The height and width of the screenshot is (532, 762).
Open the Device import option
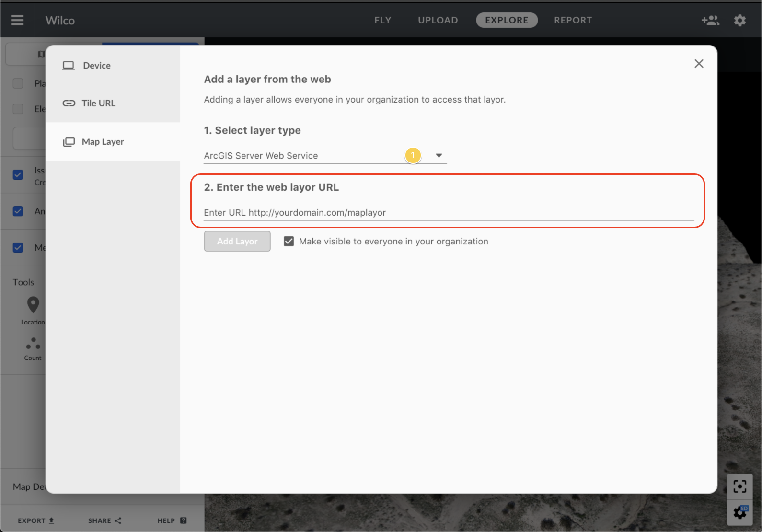(x=113, y=66)
